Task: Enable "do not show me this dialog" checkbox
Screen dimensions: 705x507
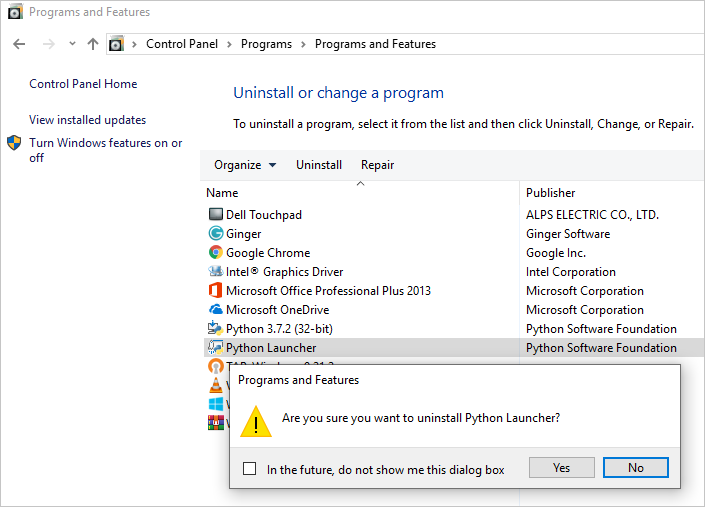Action: 250,468
